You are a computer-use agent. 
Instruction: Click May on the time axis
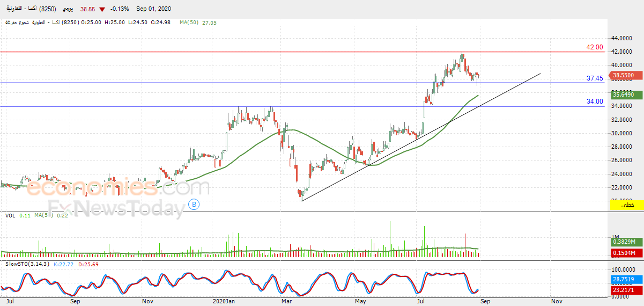pos(360,302)
